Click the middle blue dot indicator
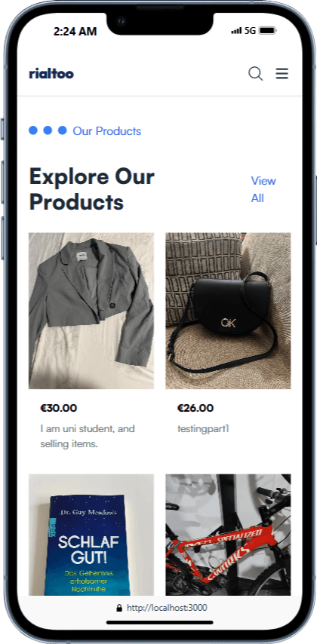This screenshot has width=317, height=644. [x=48, y=130]
